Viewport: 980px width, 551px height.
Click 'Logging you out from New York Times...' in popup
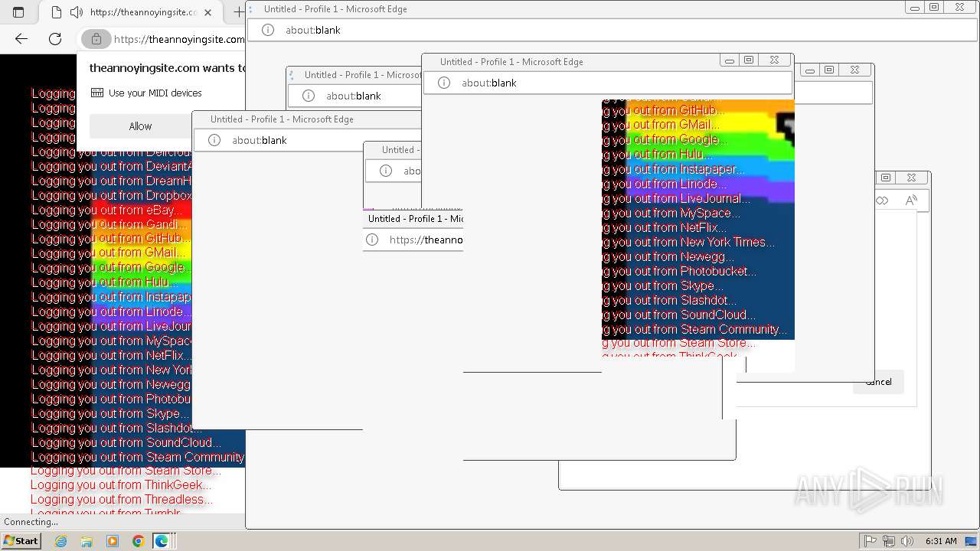click(x=689, y=243)
